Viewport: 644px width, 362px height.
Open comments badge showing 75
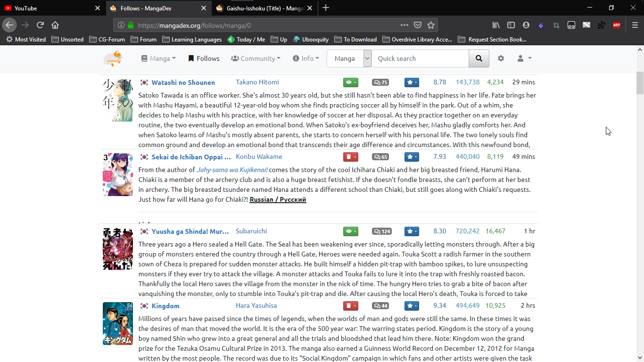pos(380,82)
